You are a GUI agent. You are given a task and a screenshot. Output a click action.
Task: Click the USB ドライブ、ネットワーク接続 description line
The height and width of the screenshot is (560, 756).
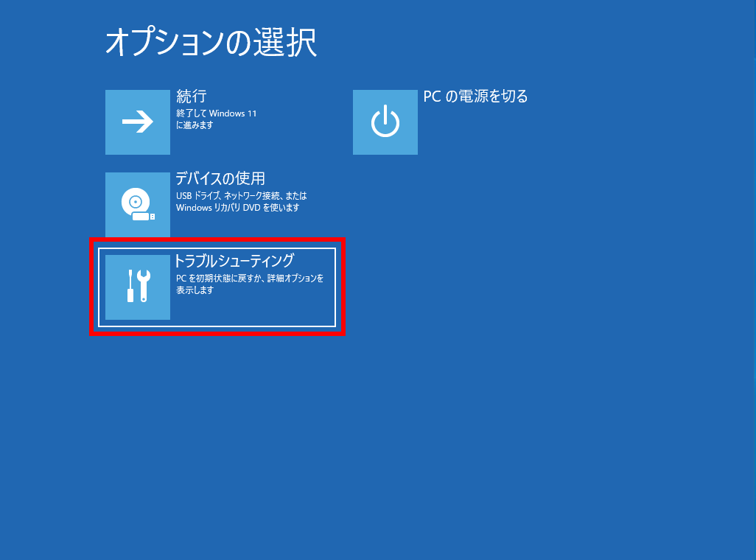tap(241, 196)
